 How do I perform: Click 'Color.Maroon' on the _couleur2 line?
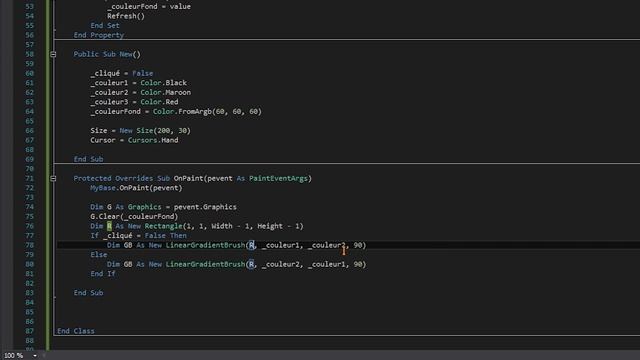tap(165, 92)
